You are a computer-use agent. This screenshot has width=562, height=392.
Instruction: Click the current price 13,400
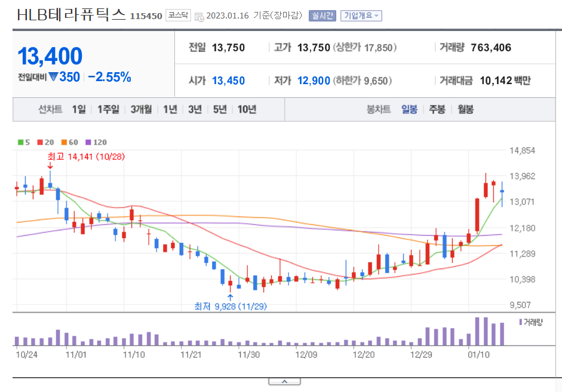pos(50,56)
